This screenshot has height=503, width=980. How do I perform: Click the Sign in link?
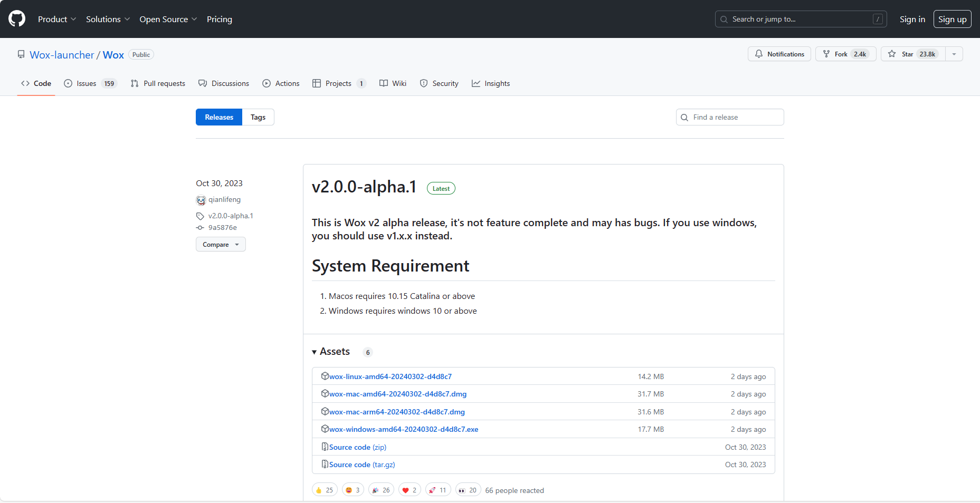[x=912, y=19]
